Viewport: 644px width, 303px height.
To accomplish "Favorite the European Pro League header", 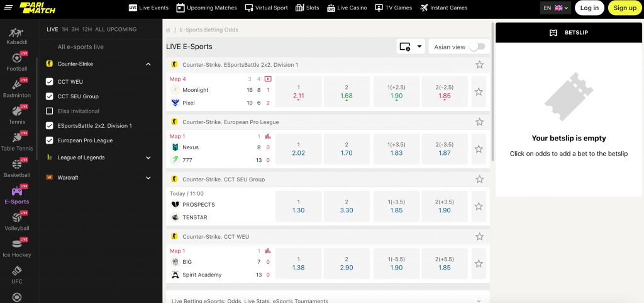I will click(x=479, y=122).
